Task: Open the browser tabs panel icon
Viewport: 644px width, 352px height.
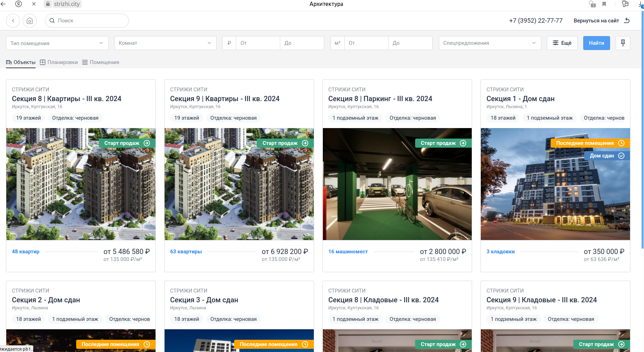Action: 625,4
